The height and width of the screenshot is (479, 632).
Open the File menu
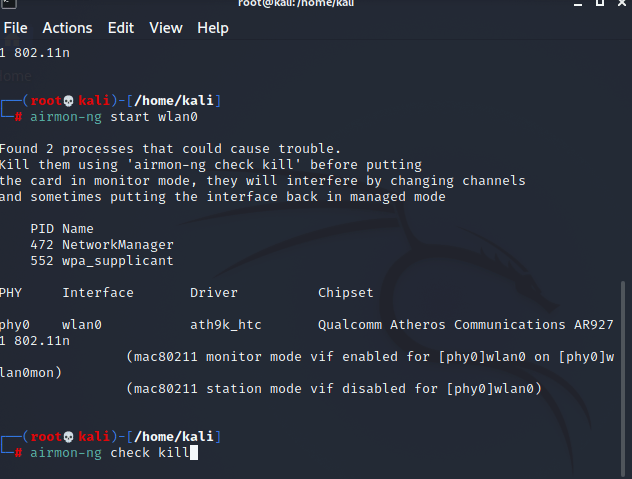(x=15, y=28)
